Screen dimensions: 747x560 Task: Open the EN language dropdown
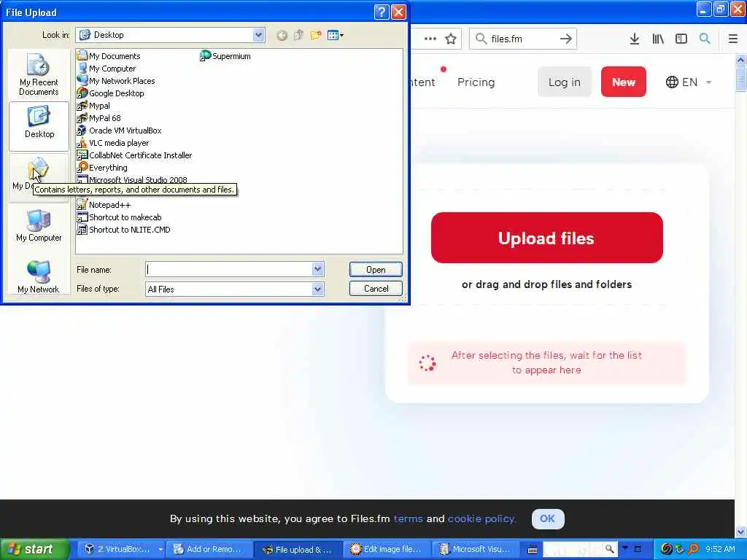(689, 82)
